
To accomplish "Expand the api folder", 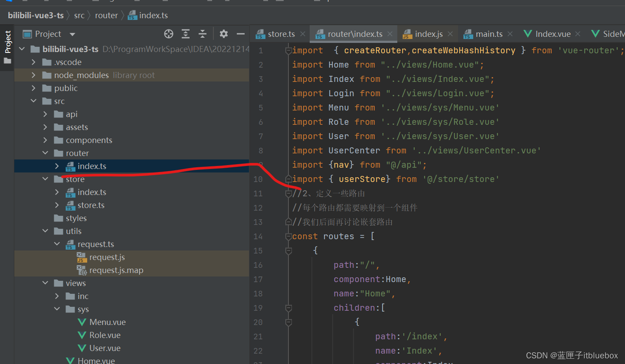I will point(46,114).
